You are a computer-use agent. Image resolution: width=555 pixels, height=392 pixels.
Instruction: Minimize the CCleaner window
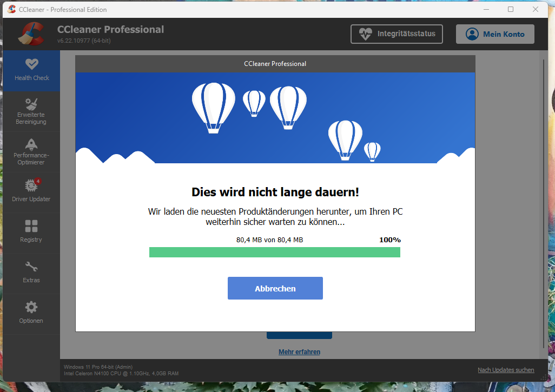tap(486, 9)
